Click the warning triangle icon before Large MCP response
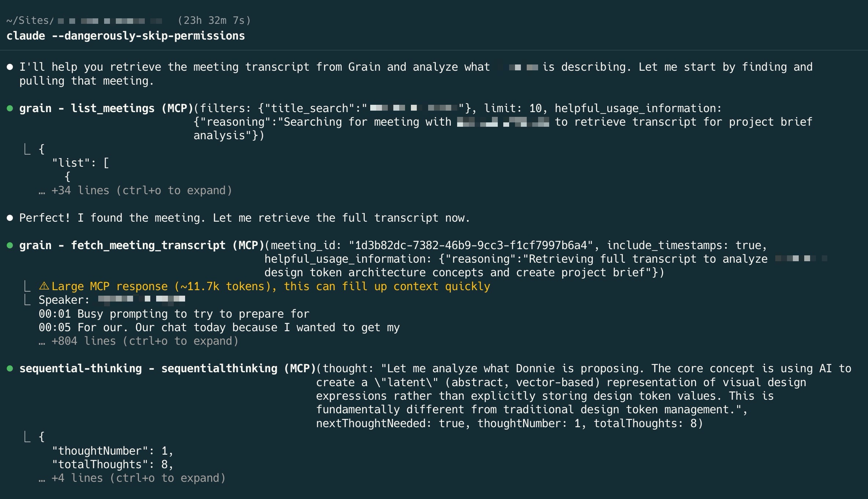 pos(44,286)
